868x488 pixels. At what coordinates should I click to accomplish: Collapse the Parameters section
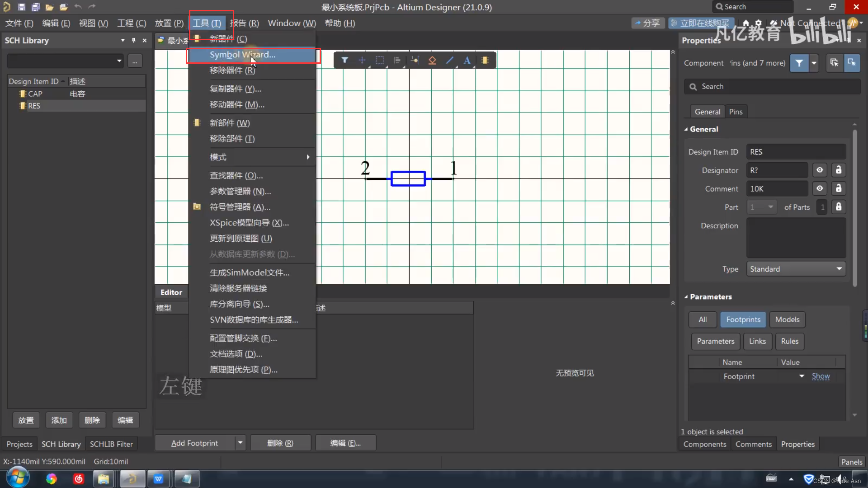click(x=686, y=297)
